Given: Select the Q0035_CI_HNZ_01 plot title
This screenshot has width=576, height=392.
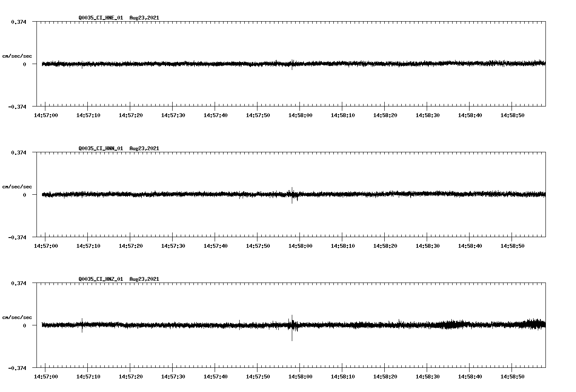Looking at the screenshot, I should pos(119,279).
